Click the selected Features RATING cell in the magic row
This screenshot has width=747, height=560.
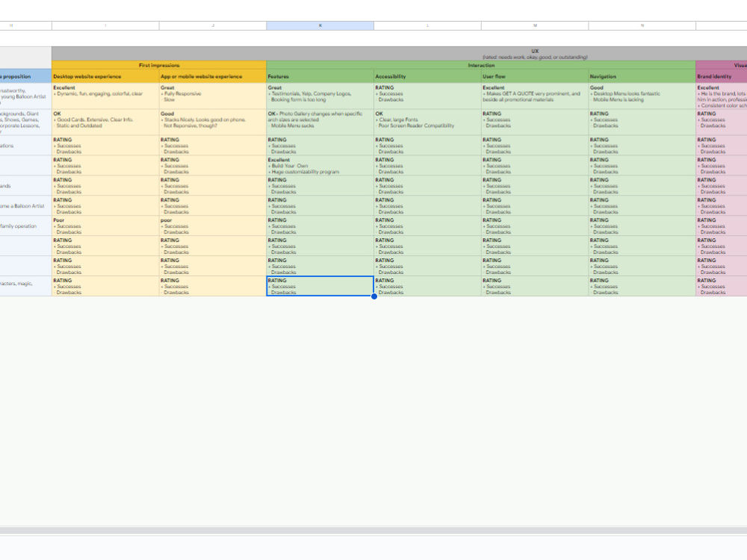[320, 286]
